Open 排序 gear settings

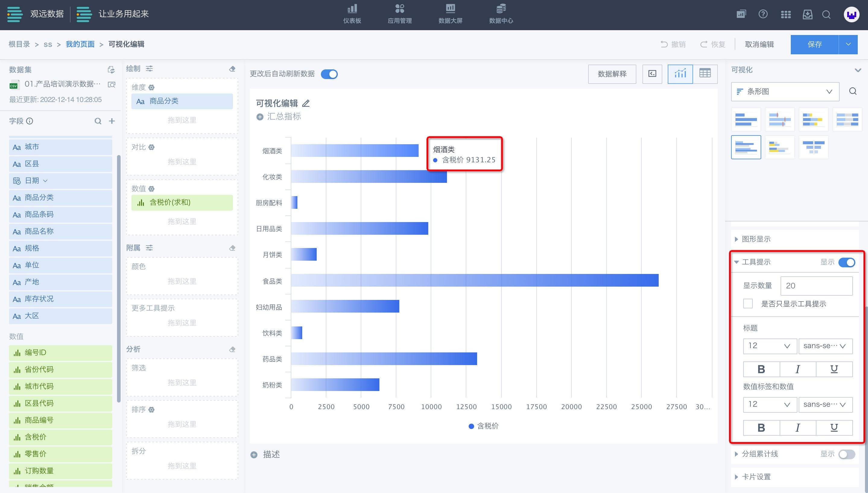point(152,410)
